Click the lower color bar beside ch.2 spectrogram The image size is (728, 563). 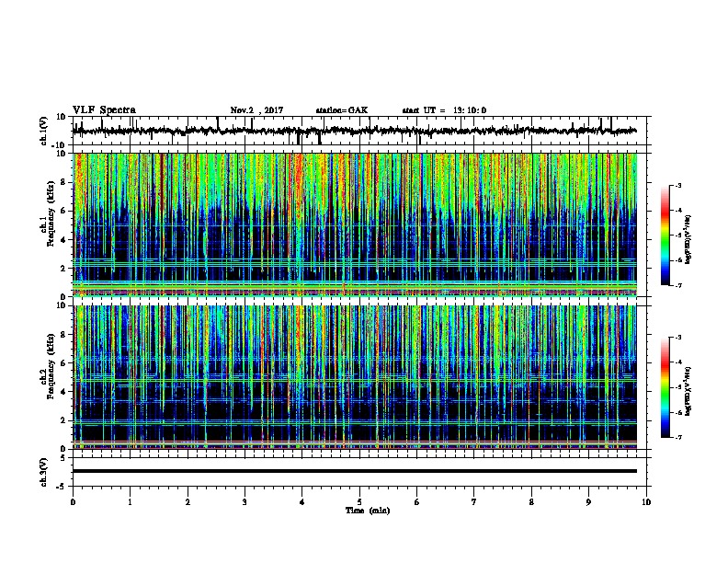pos(665,387)
